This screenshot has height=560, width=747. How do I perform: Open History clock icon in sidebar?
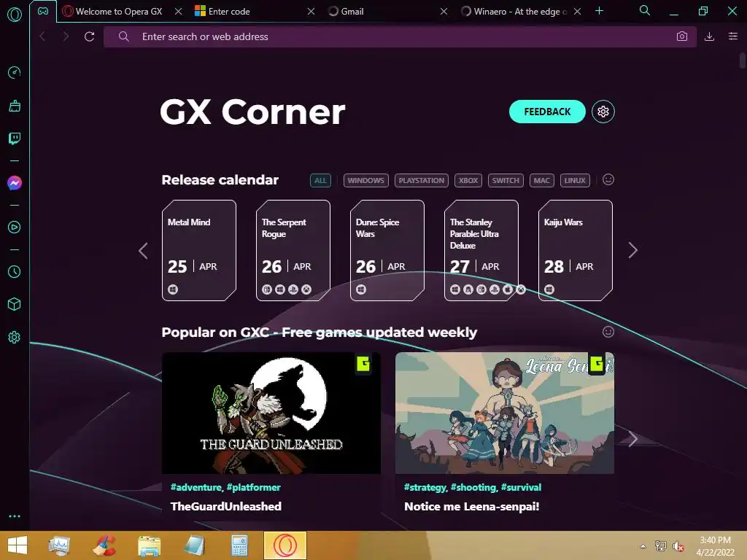pos(15,271)
